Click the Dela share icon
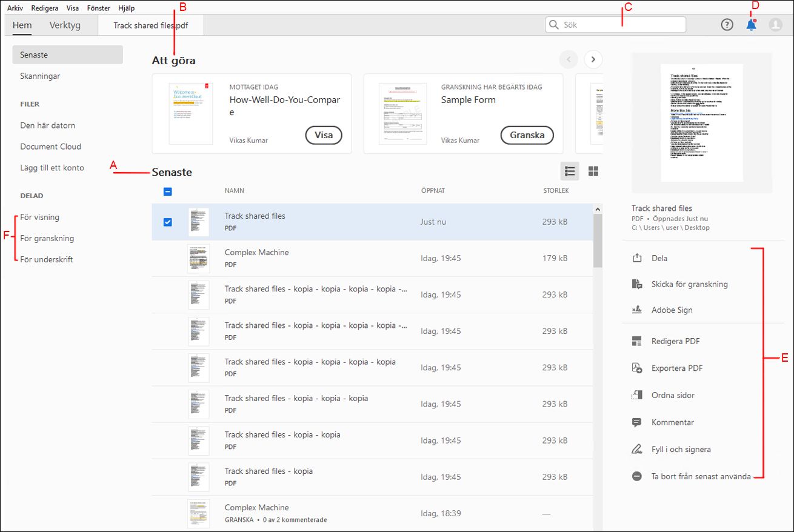Viewport: 794px width, 532px height. pyautogui.click(x=636, y=258)
